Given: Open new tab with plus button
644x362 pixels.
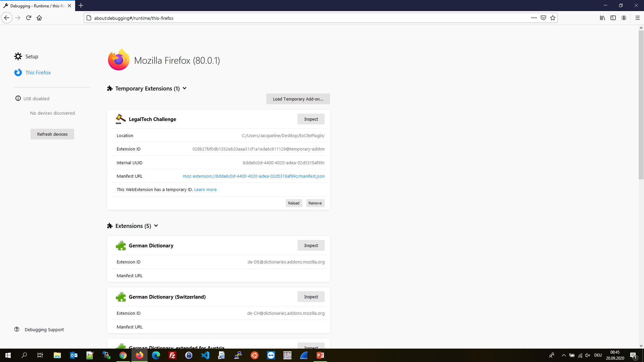Looking at the screenshot, I should coord(81,6).
